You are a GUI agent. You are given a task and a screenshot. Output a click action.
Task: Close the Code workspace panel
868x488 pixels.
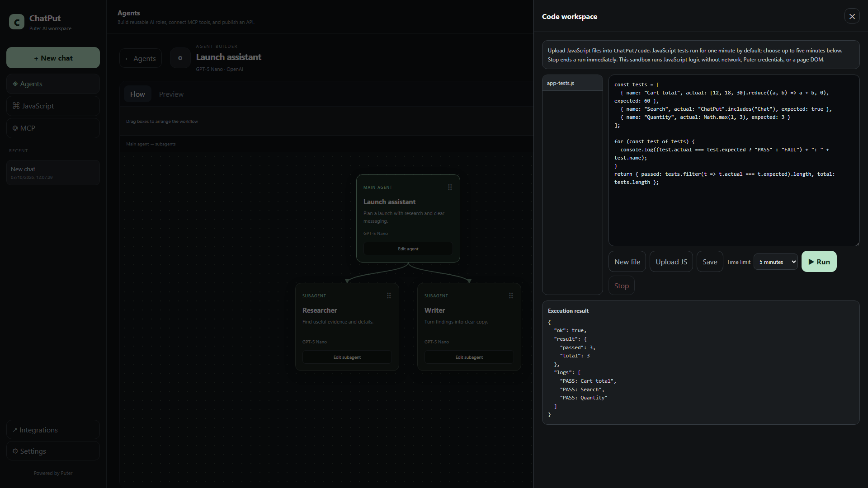(x=852, y=16)
